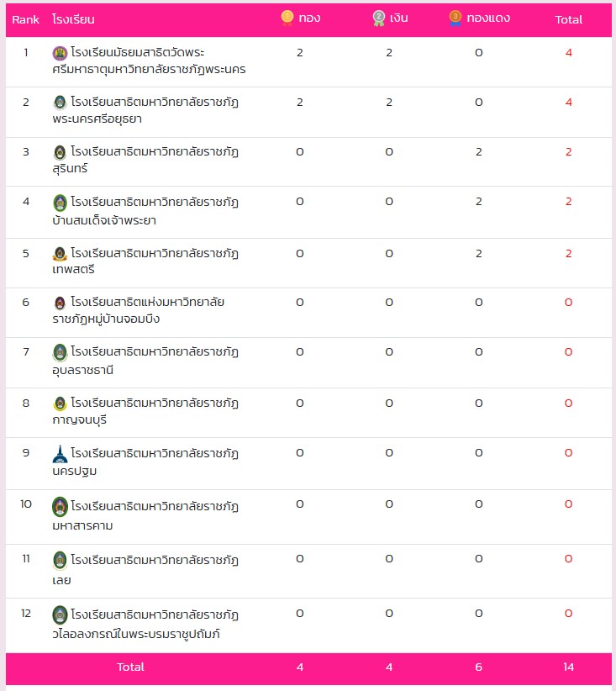Select school name ending นครปฐม

(145, 462)
